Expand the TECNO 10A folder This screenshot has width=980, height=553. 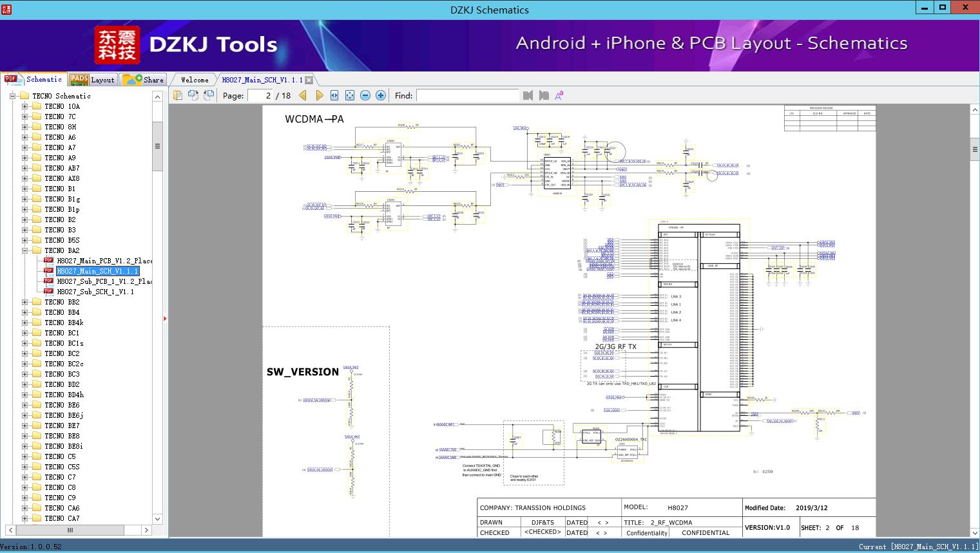click(x=25, y=106)
